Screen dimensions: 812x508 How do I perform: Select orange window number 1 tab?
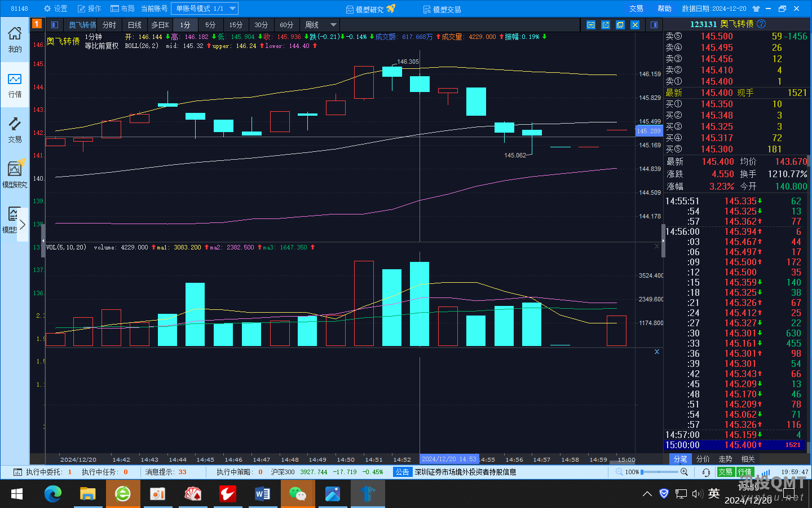pyautogui.click(x=37, y=24)
